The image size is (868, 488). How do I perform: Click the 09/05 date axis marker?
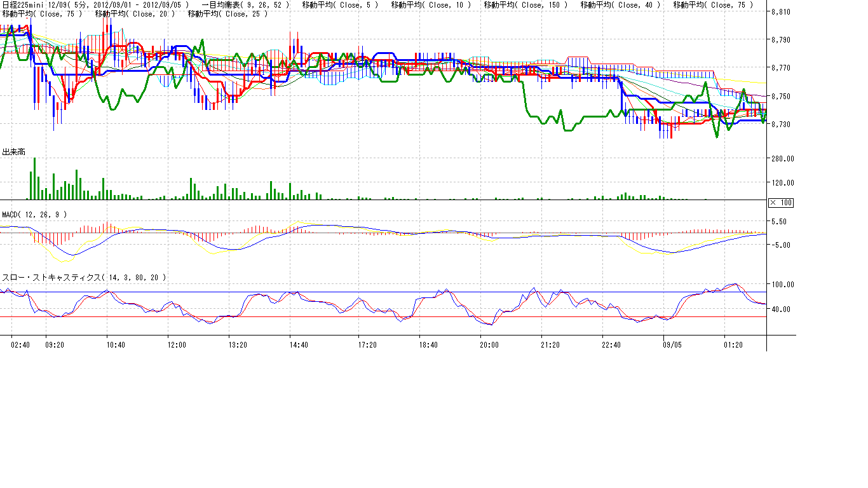pos(672,344)
